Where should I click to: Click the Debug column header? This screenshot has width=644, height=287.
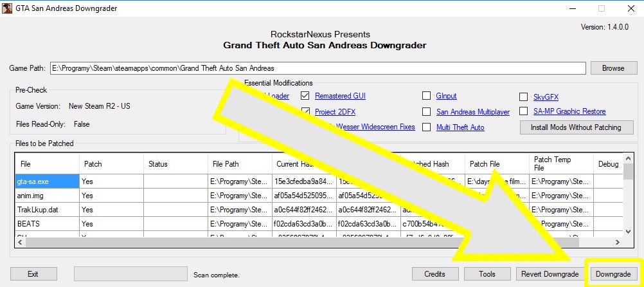(608, 163)
